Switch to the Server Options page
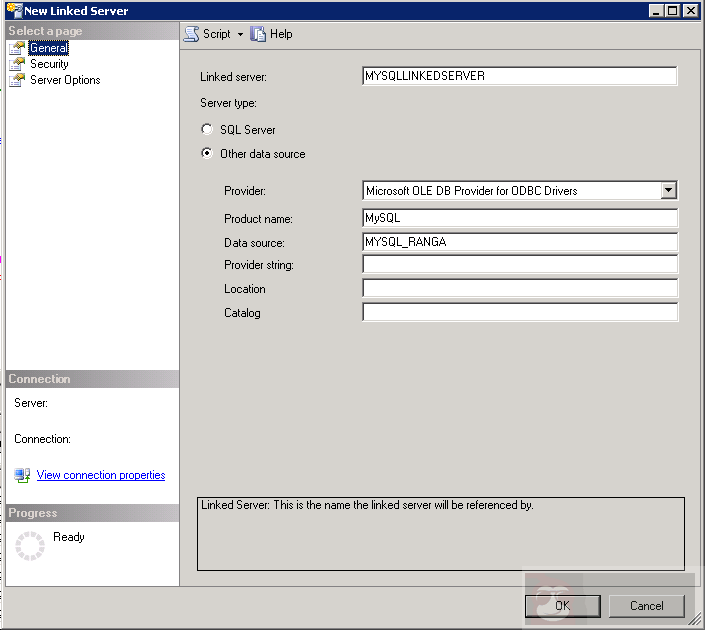The width and height of the screenshot is (705, 630). 65,80
